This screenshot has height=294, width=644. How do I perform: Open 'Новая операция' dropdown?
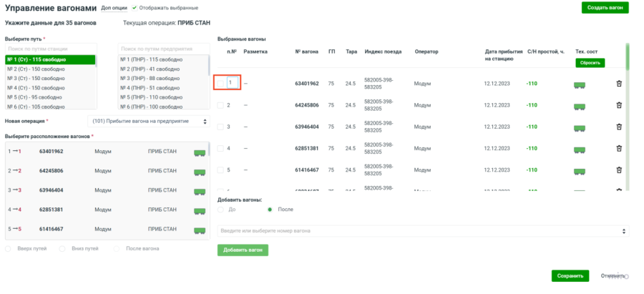point(149,121)
